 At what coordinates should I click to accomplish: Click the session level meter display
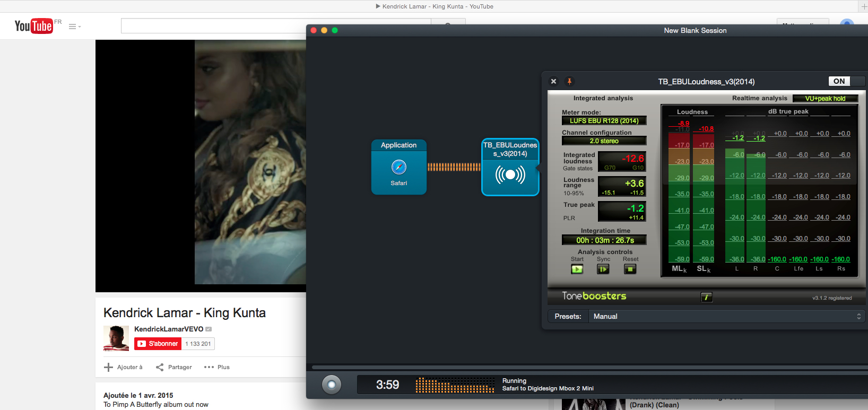coord(455,385)
